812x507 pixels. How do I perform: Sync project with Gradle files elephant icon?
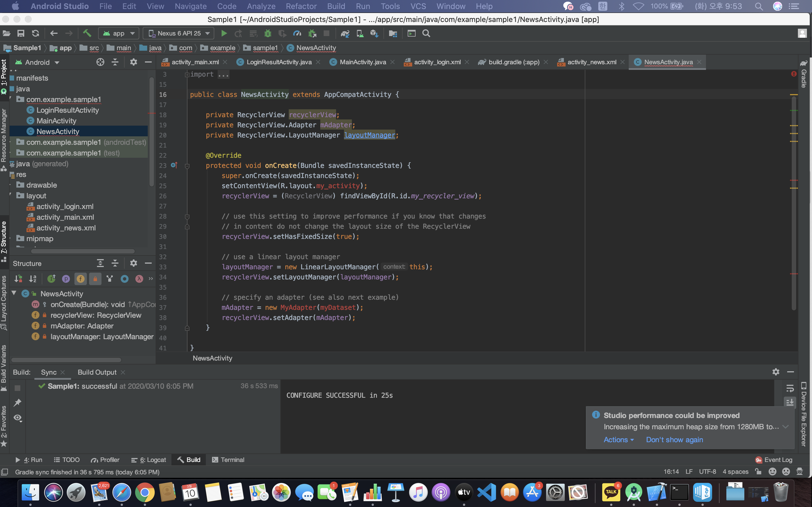point(345,33)
